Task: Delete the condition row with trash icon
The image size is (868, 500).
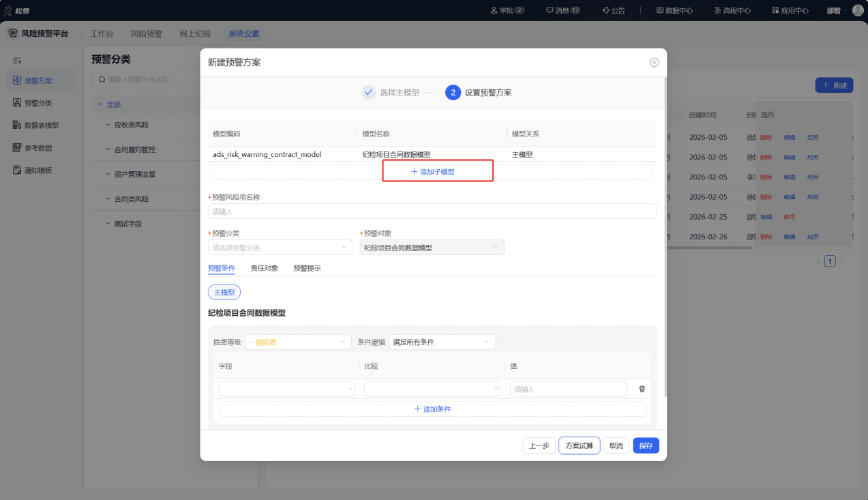Action: pos(642,389)
